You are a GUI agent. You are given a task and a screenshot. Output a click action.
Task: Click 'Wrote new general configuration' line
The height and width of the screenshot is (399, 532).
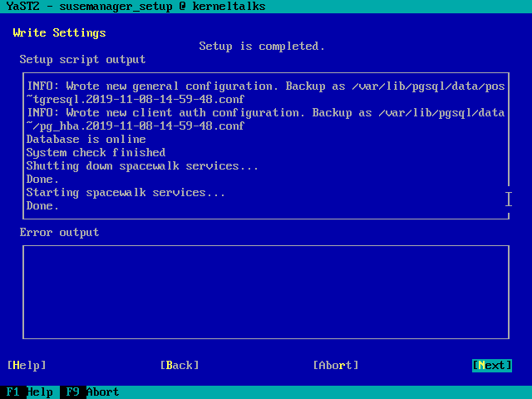[x=266, y=86]
